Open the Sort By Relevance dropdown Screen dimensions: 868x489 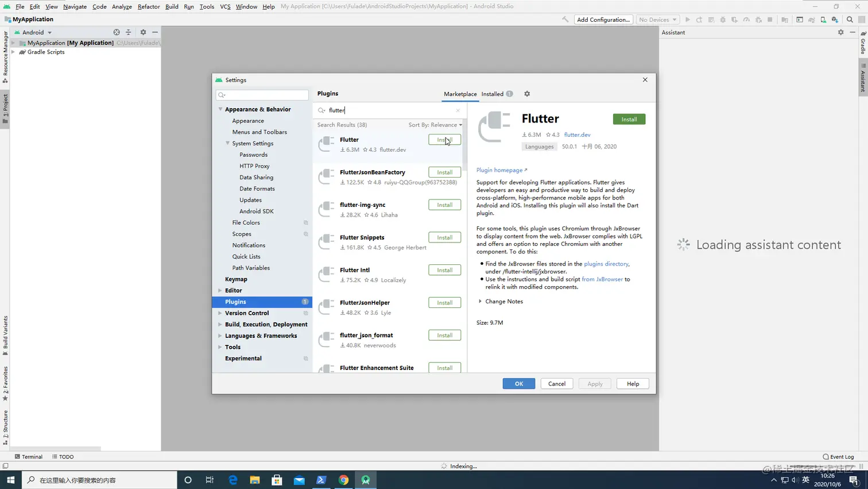tap(435, 125)
